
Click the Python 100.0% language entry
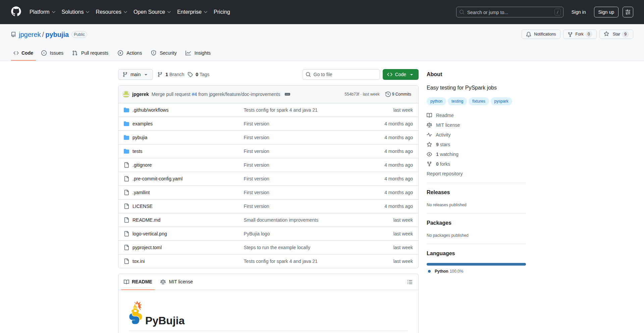(446, 271)
